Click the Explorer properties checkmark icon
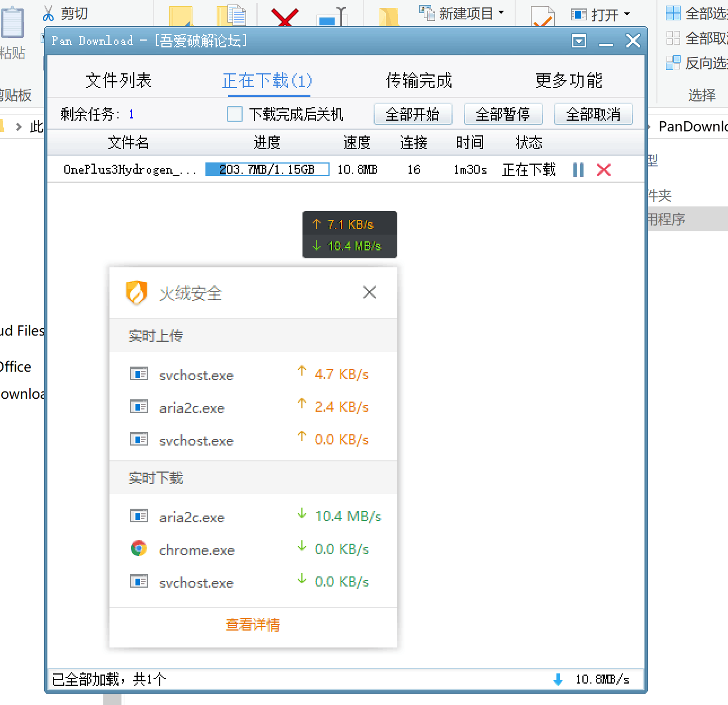 [x=543, y=17]
